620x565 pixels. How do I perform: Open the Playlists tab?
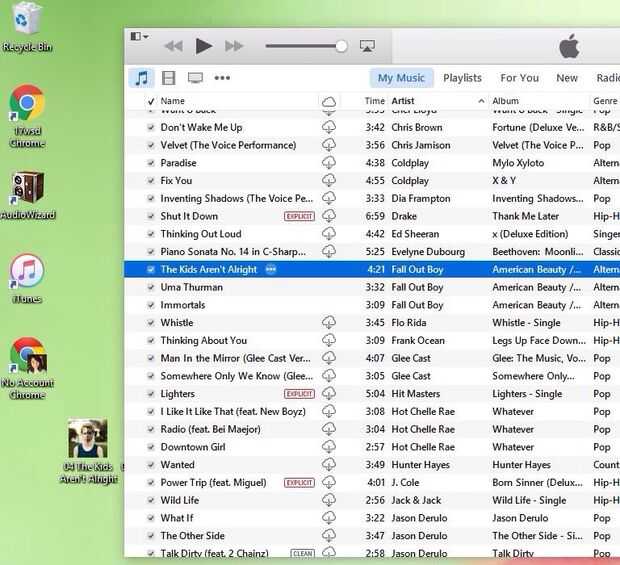coord(462,78)
